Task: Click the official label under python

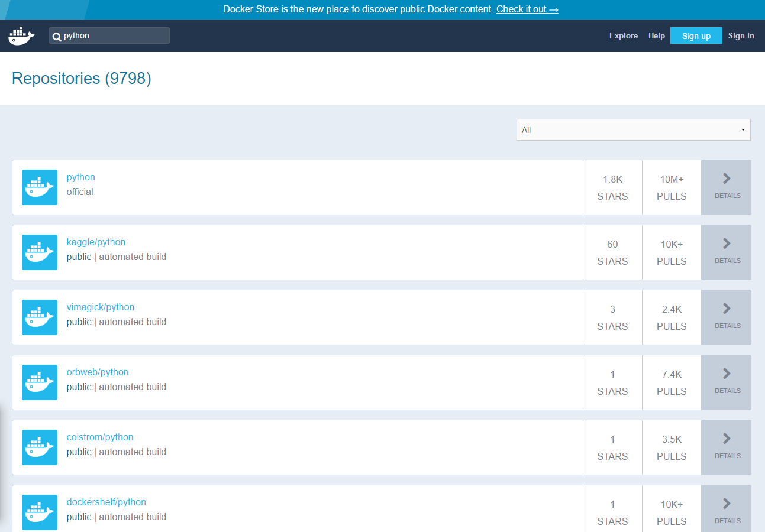Action: pos(80,192)
